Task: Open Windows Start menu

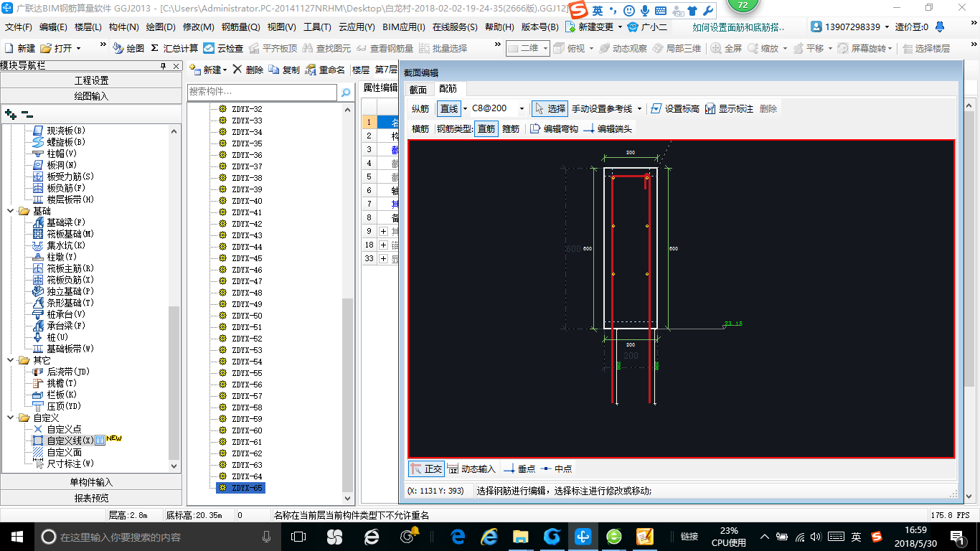Action: click(x=17, y=536)
